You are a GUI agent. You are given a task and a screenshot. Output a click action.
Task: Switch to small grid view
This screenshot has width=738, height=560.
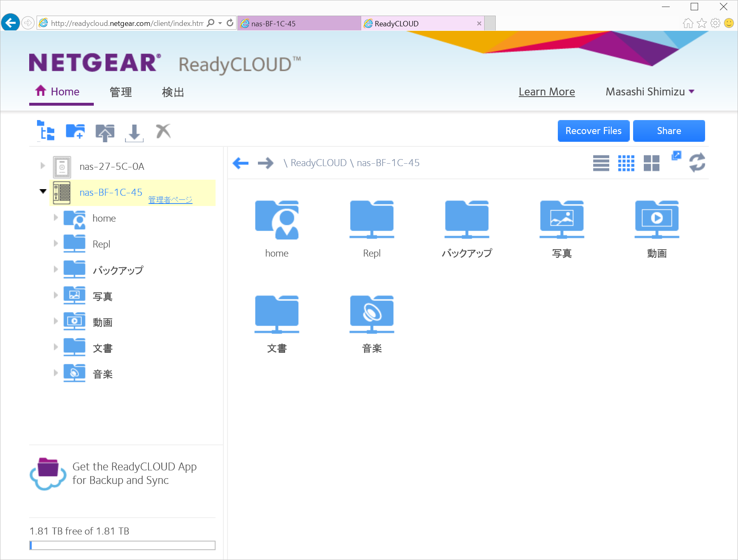[x=626, y=163]
